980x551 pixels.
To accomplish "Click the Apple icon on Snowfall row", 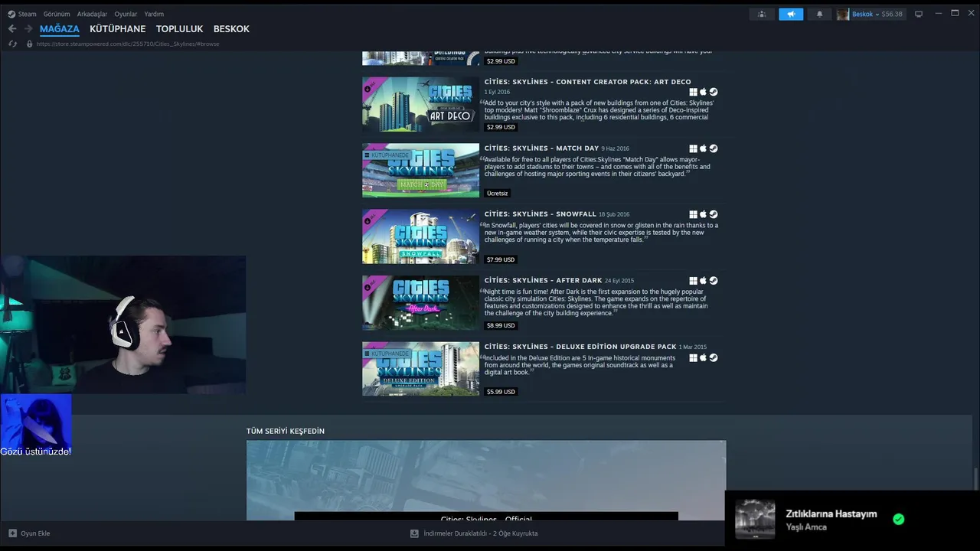I will (703, 214).
